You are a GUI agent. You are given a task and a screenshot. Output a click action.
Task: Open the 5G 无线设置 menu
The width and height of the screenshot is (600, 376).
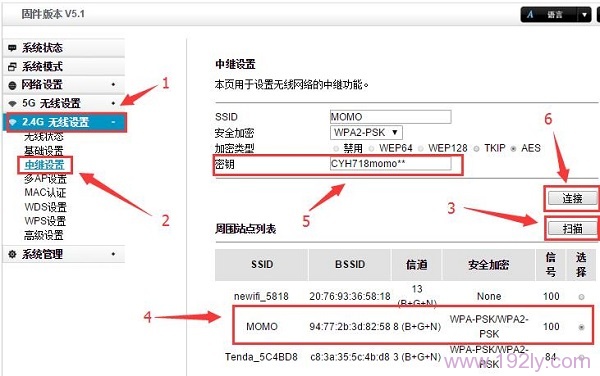[x=64, y=103]
